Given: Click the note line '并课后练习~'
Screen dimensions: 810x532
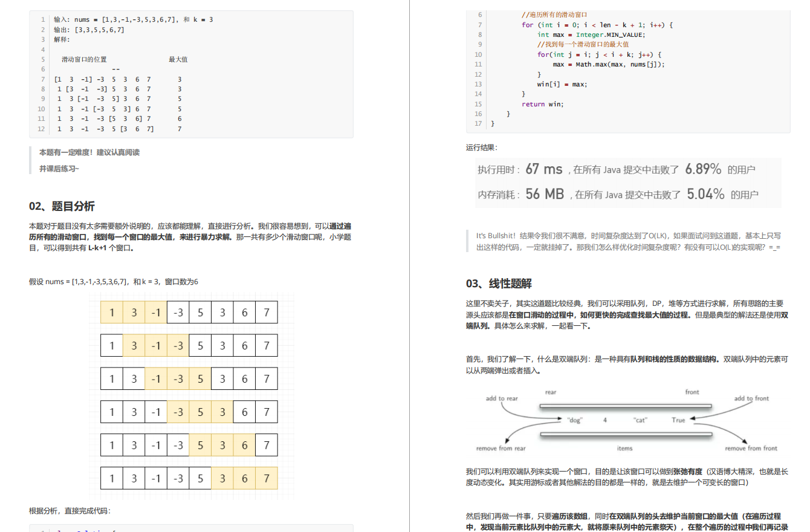Looking at the screenshot, I should tap(59, 168).
